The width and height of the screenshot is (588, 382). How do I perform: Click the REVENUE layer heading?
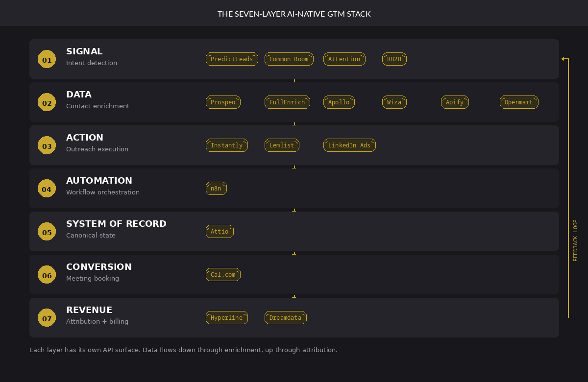click(89, 310)
